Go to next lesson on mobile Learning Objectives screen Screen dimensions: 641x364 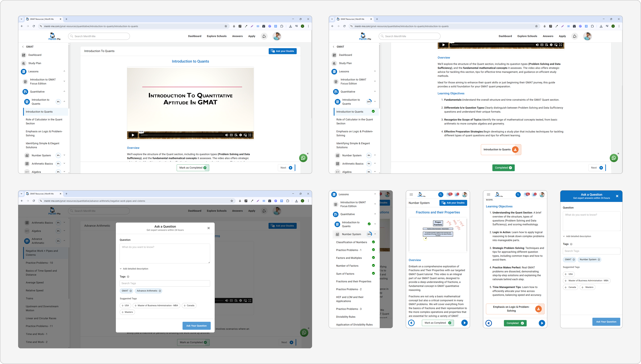pos(542,323)
